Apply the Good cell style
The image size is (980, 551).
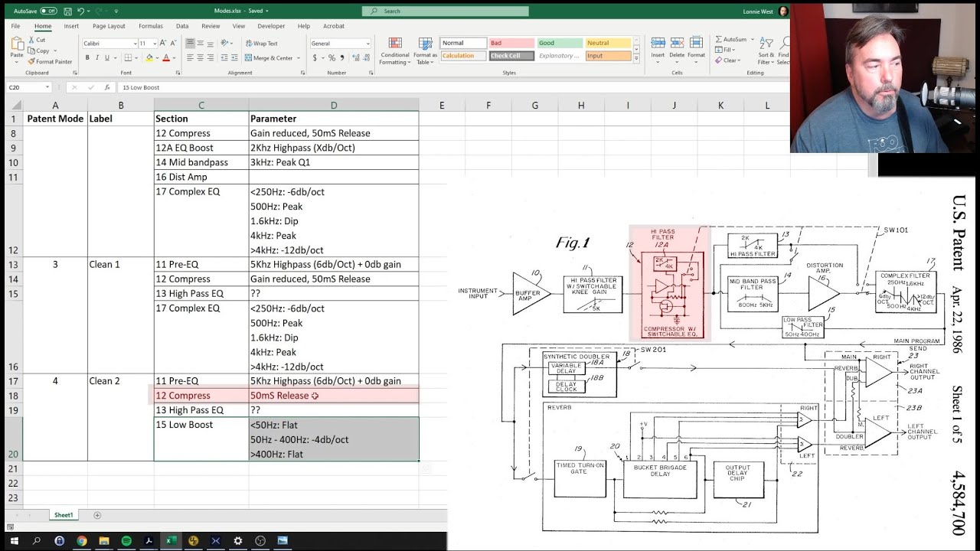(560, 43)
